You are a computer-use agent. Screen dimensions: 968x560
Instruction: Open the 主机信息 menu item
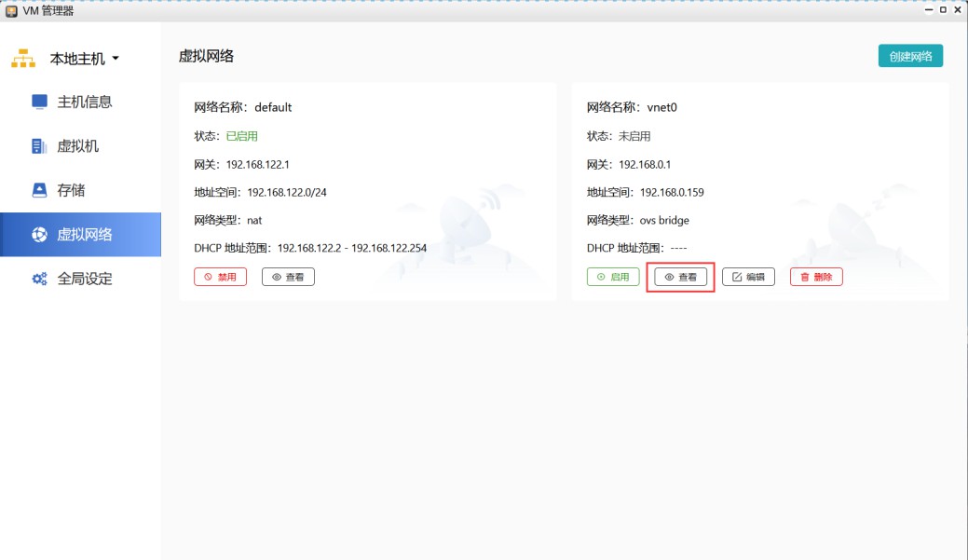pyautogui.click(x=84, y=102)
